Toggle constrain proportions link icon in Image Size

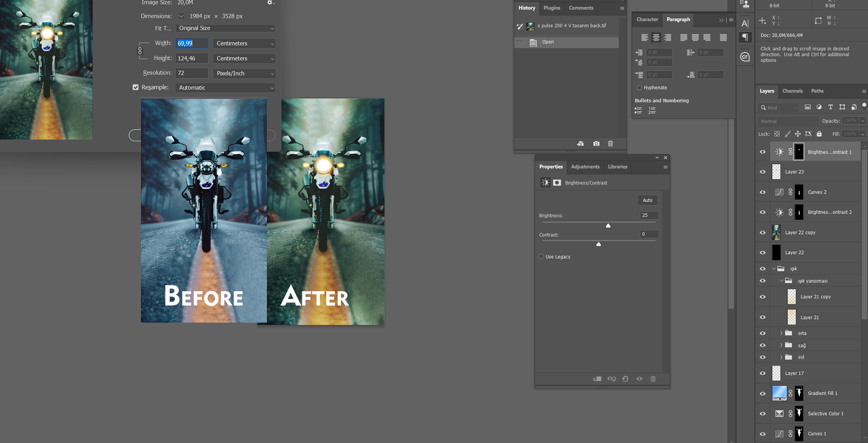tap(140, 51)
